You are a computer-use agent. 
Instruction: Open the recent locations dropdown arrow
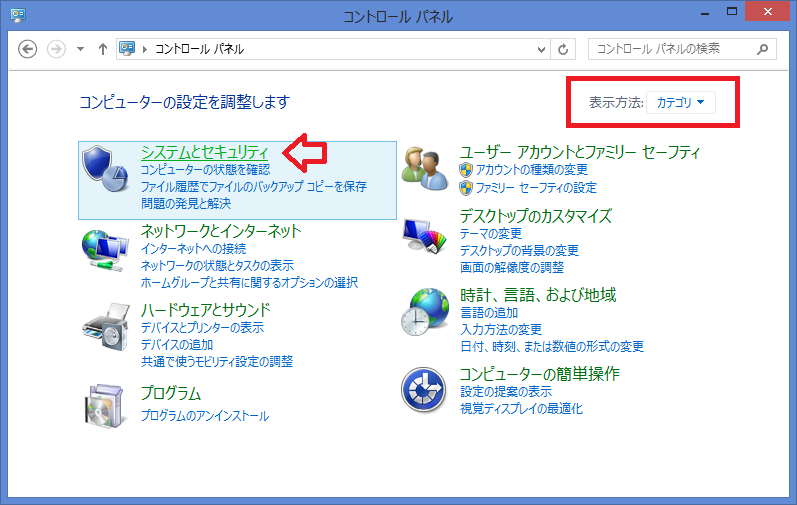(80, 49)
